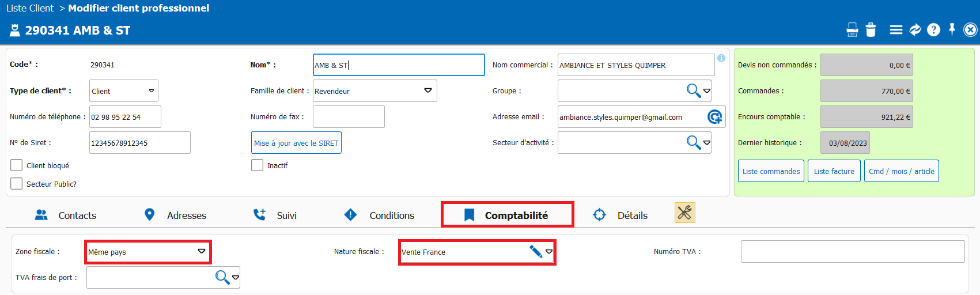The width and height of the screenshot is (980, 295).
Task: Click into the Numéro TVA field
Action: [852, 252]
